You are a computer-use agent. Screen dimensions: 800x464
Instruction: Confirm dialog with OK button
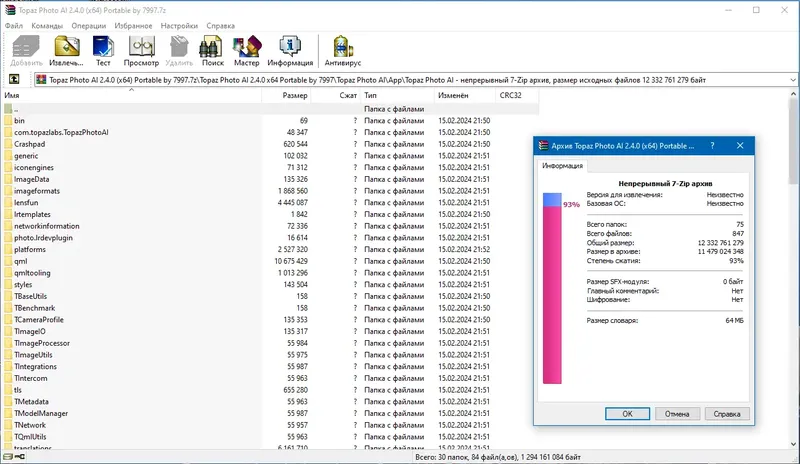(x=627, y=413)
